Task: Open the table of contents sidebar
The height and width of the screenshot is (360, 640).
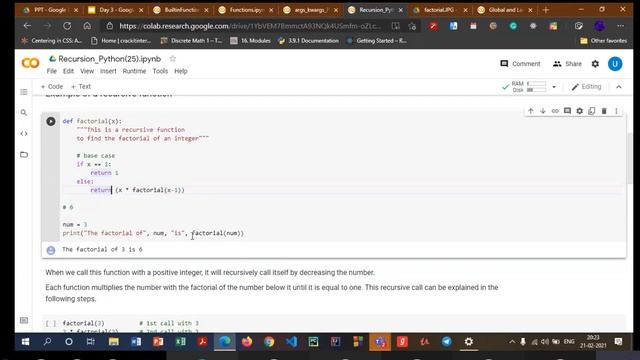Action: pos(24,92)
